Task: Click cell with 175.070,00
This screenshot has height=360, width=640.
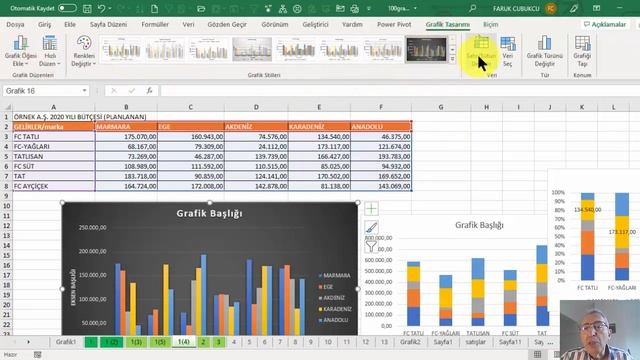Action: (x=126, y=137)
